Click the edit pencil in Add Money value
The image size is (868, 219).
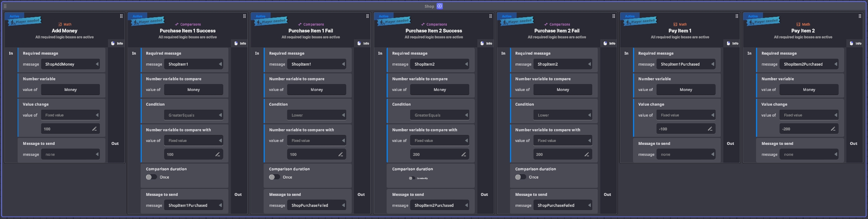click(x=94, y=129)
